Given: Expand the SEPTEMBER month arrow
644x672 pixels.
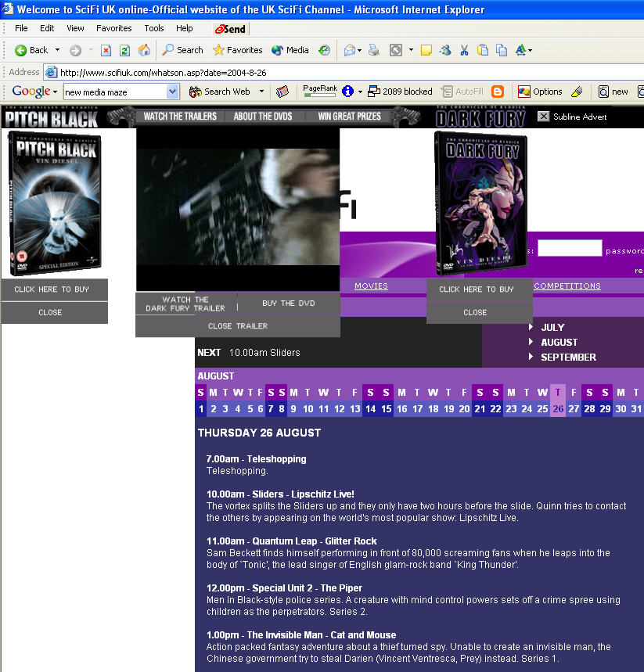Looking at the screenshot, I should click(x=531, y=357).
